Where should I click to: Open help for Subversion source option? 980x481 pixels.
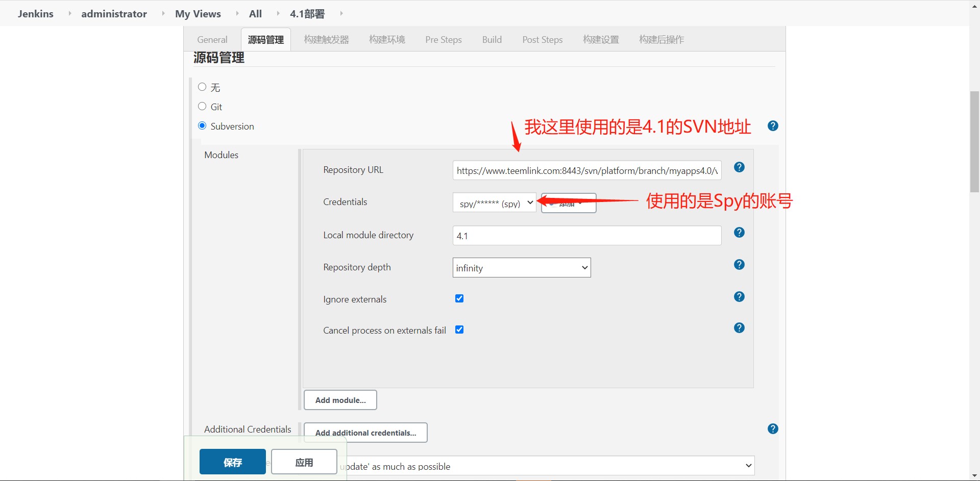tap(773, 125)
